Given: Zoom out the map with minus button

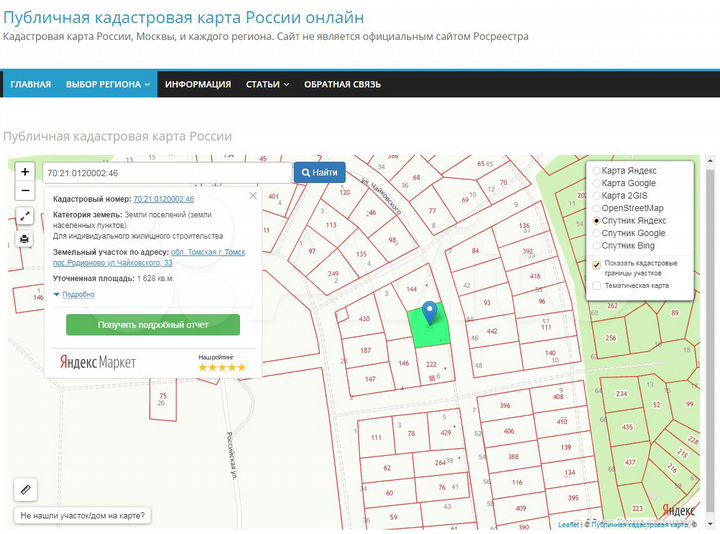Looking at the screenshot, I should 25,191.
